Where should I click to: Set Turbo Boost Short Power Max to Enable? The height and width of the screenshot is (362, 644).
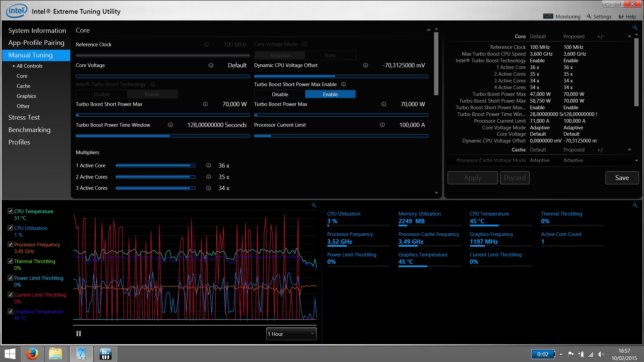330,94
